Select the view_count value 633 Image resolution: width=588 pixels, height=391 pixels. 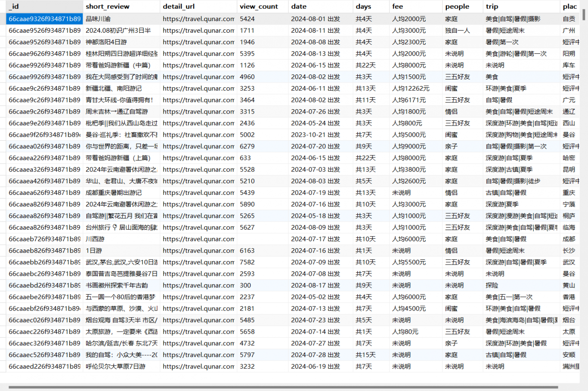[263, 158]
